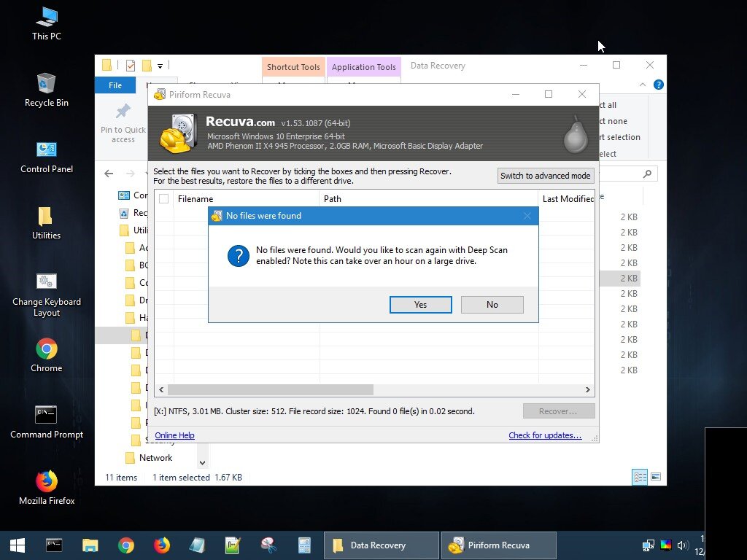This screenshot has width=747, height=560.
Task: Launch Command Prompt from the desktop
Action: click(46, 422)
